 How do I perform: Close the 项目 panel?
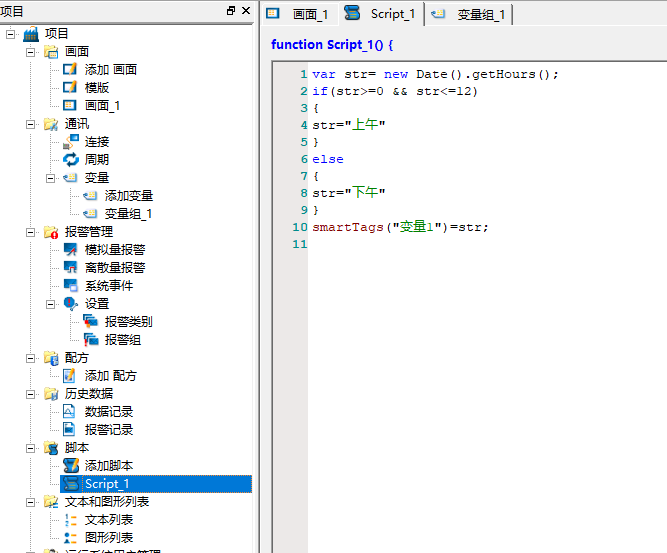coord(246,11)
